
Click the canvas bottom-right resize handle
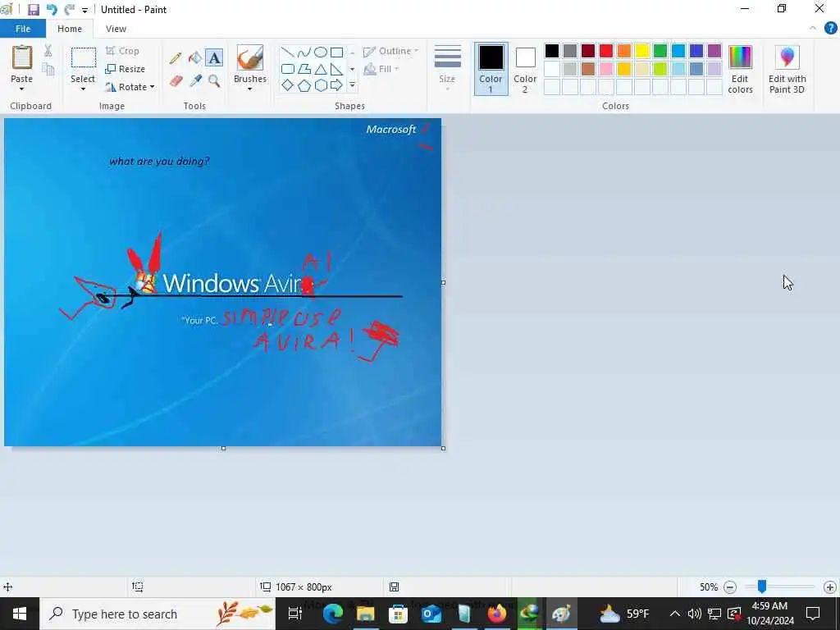[443, 448]
